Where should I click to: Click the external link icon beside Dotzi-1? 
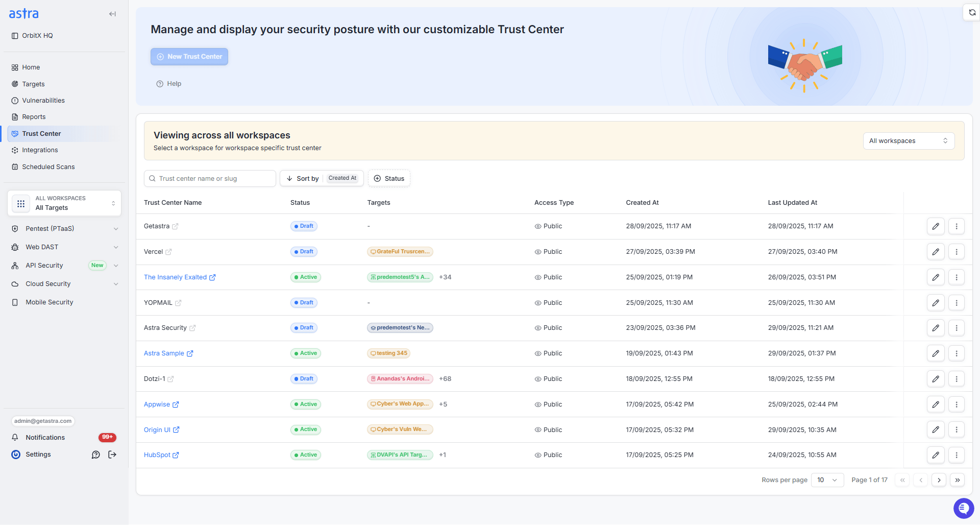(x=171, y=379)
